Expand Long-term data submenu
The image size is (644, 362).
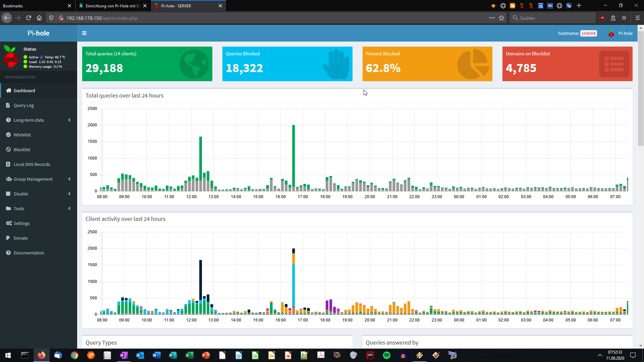pyautogui.click(x=39, y=120)
